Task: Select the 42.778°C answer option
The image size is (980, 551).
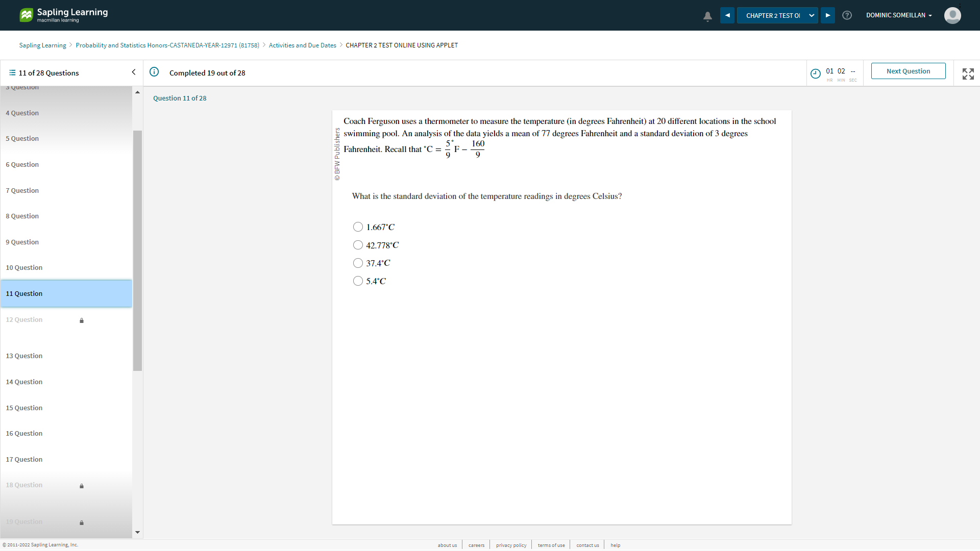Action: (x=358, y=245)
